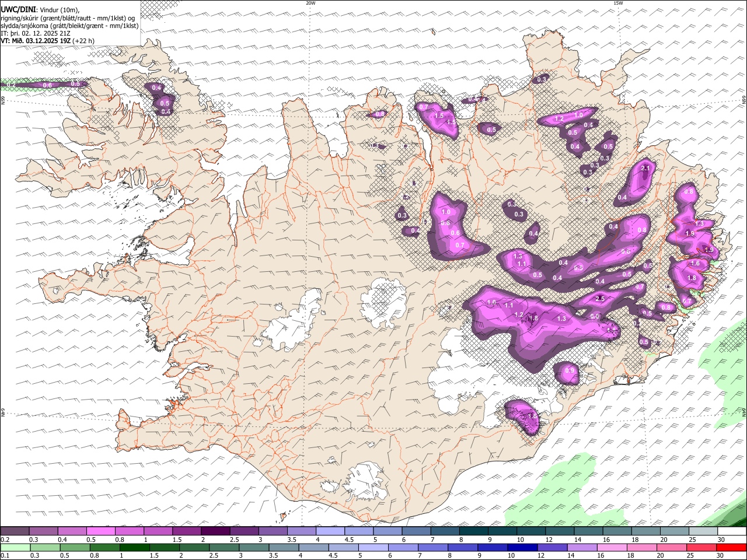Click the 'Vindur (10m),' text in the header
This screenshot has height=560, width=747.
pos(59,9)
